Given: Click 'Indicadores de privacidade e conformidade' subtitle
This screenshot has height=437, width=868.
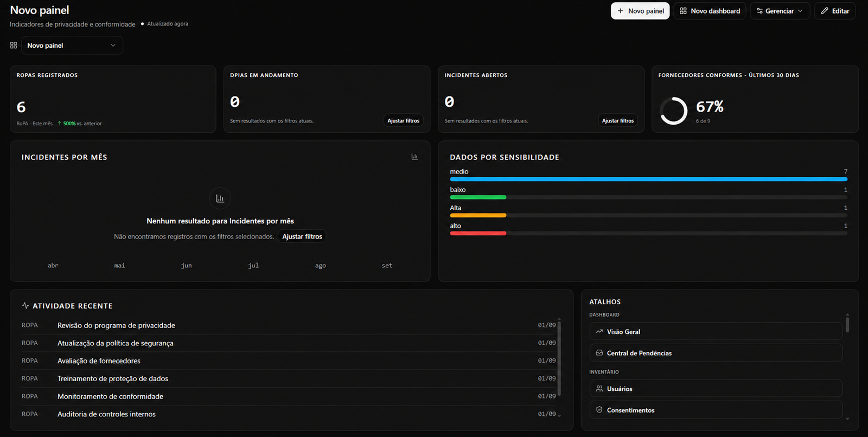Looking at the screenshot, I should [73, 24].
